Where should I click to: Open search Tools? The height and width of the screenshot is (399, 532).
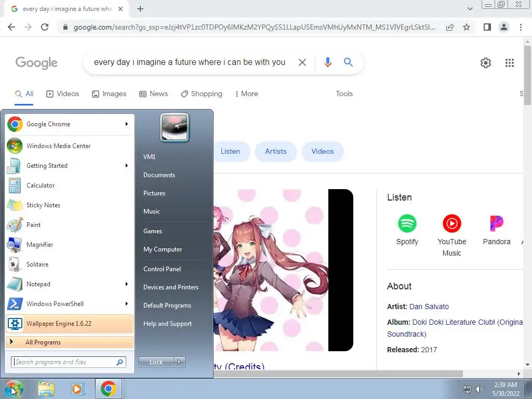pyautogui.click(x=344, y=94)
